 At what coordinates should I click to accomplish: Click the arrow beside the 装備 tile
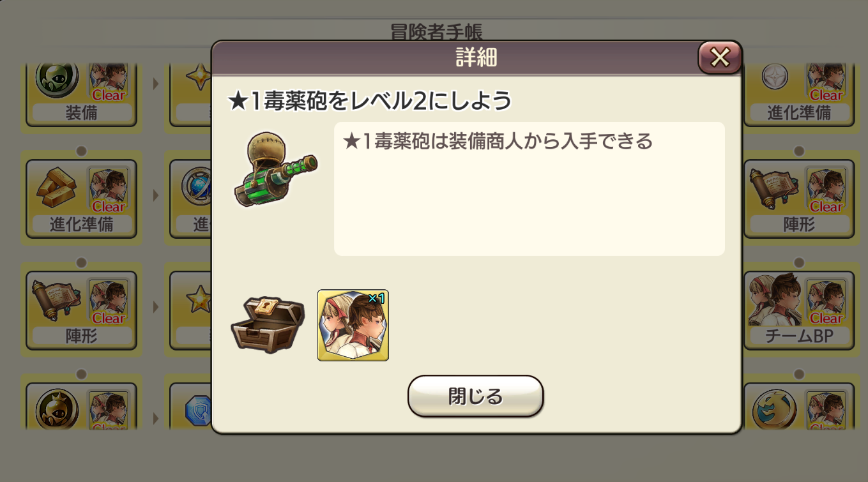155,84
